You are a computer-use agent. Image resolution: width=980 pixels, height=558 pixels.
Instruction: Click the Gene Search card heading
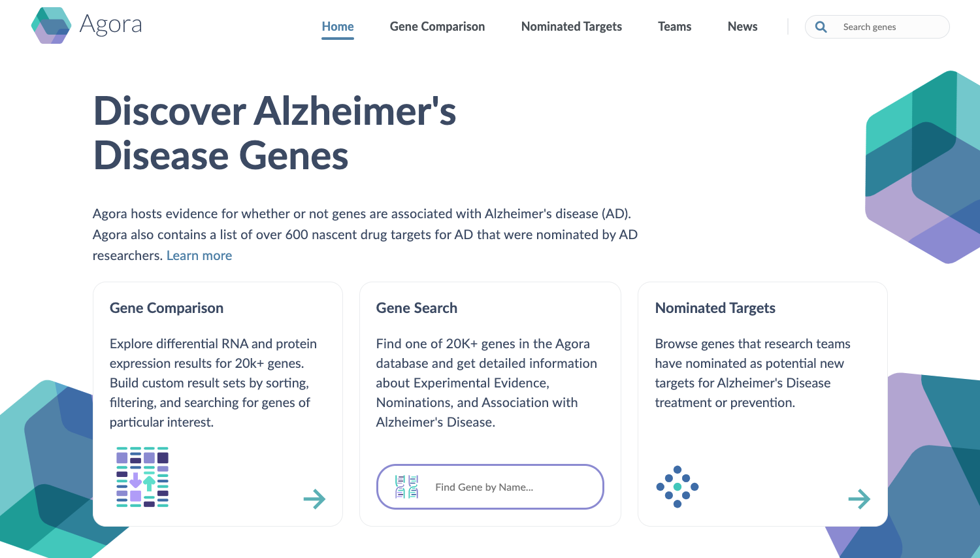coord(416,308)
